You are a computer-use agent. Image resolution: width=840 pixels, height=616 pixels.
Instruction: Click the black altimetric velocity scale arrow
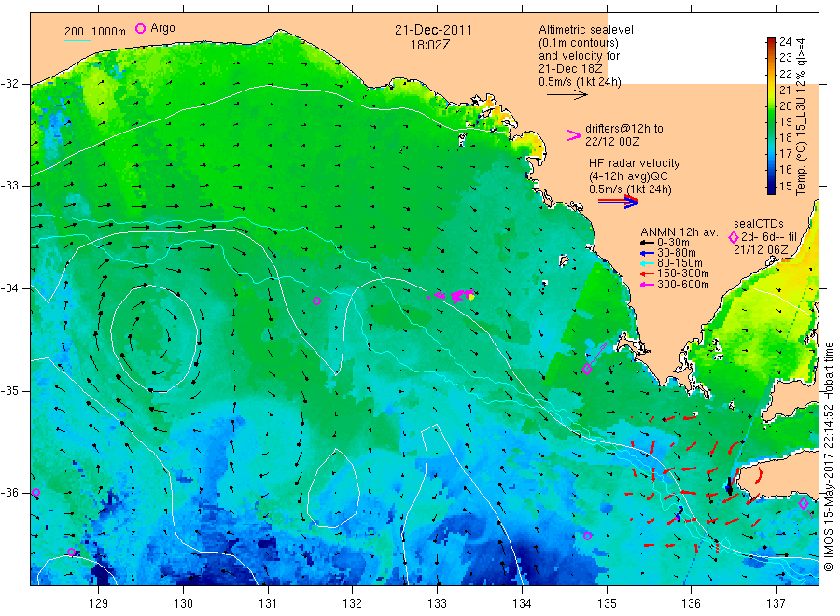coord(567,95)
